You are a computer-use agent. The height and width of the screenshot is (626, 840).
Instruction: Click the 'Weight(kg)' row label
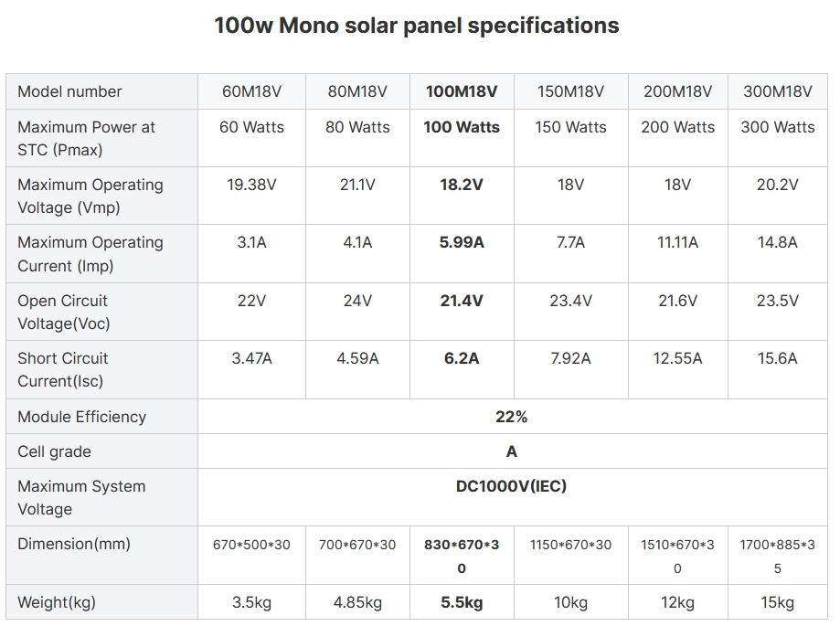[x=56, y=602]
